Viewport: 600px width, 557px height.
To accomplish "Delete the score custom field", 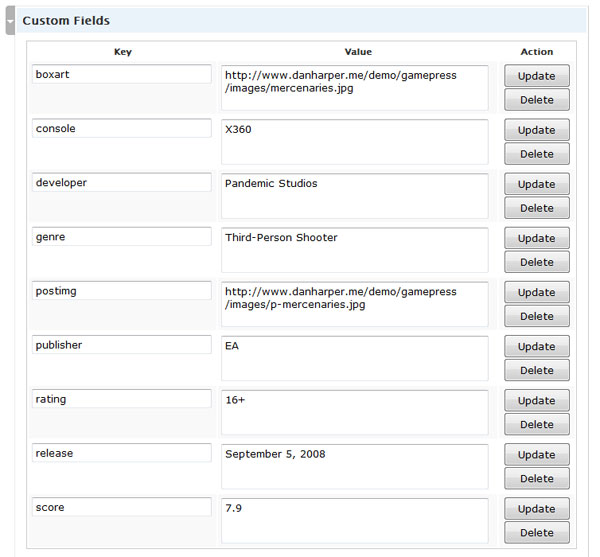I will 536,533.
